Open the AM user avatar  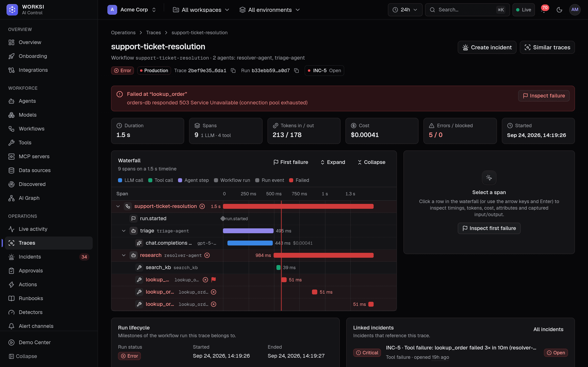tap(575, 10)
